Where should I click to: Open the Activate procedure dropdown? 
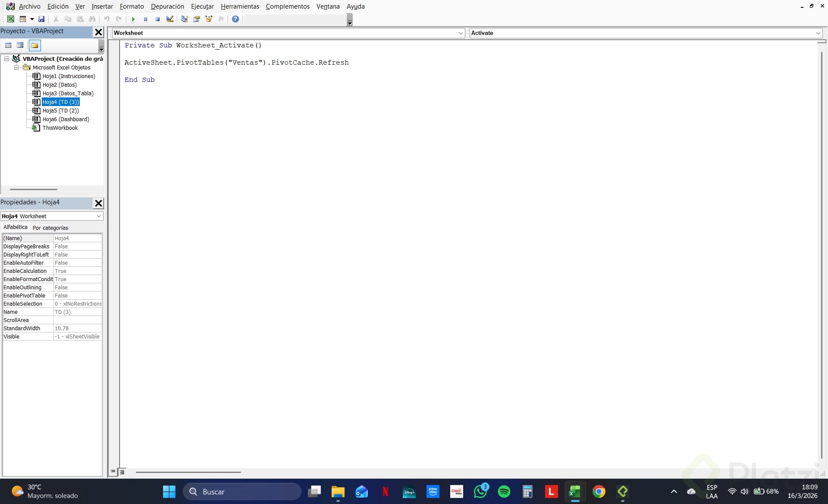818,33
